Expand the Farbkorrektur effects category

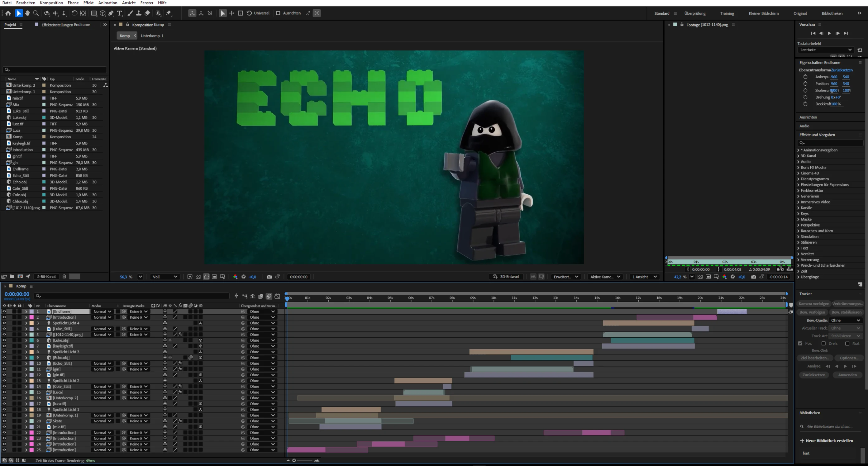pyautogui.click(x=798, y=190)
